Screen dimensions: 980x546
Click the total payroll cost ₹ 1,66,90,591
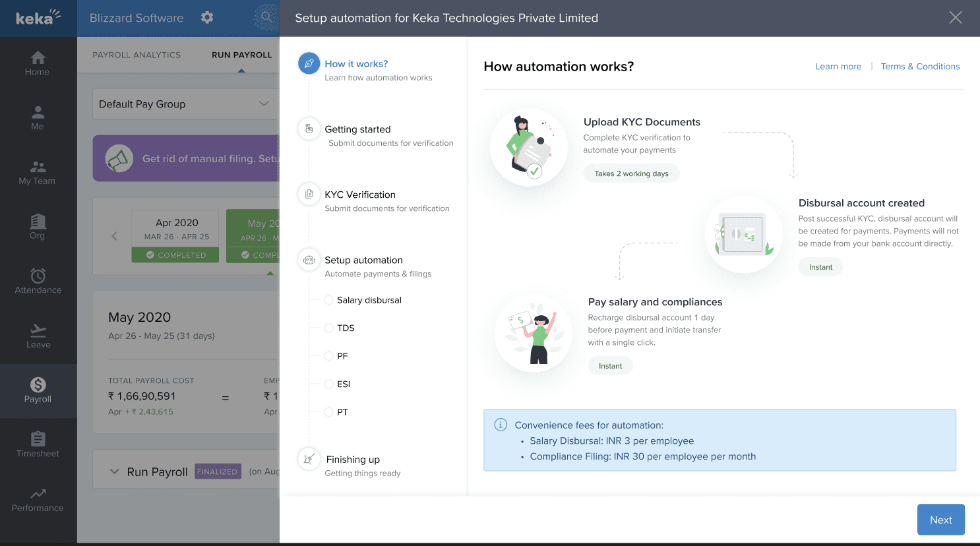click(x=142, y=396)
